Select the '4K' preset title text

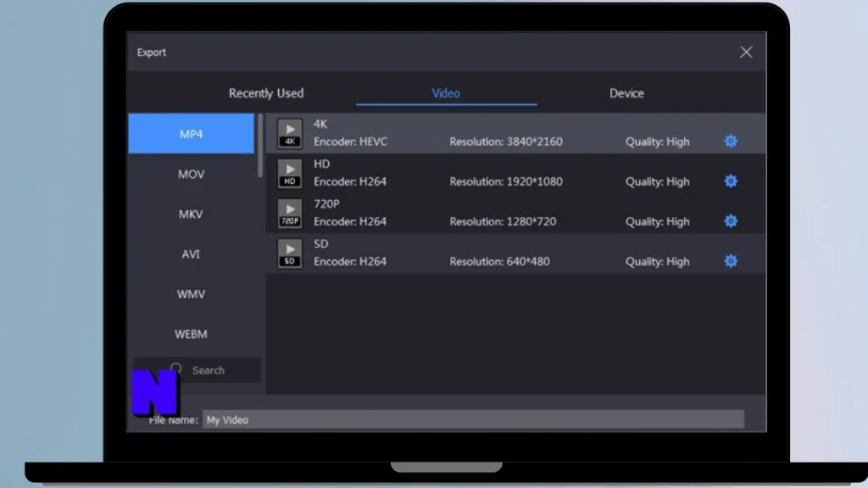(320, 124)
